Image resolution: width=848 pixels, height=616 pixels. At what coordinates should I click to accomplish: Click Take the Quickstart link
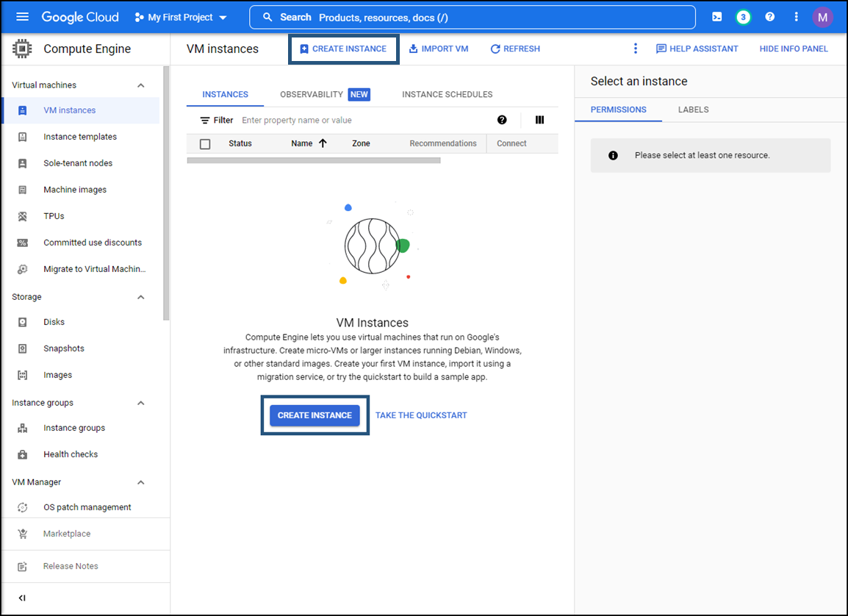click(x=421, y=415)
